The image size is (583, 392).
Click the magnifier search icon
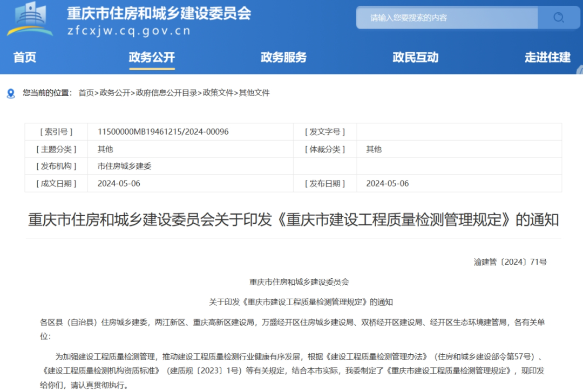click(x=559, y=18)
